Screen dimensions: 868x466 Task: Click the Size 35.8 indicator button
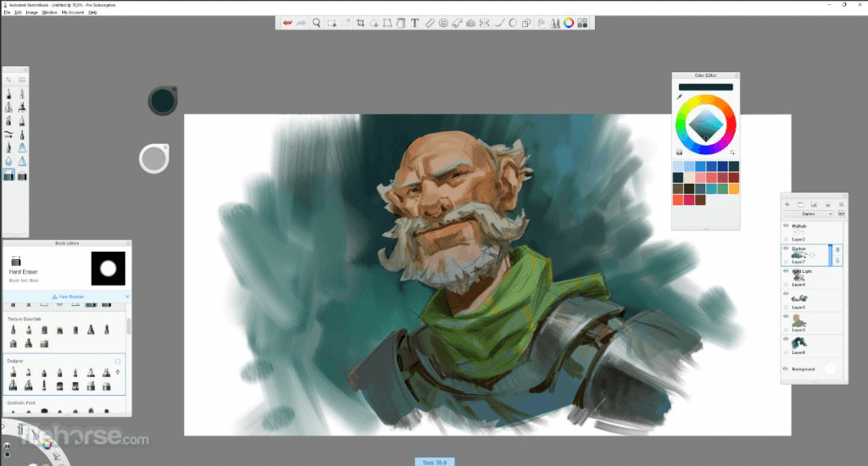coord(434,462)
